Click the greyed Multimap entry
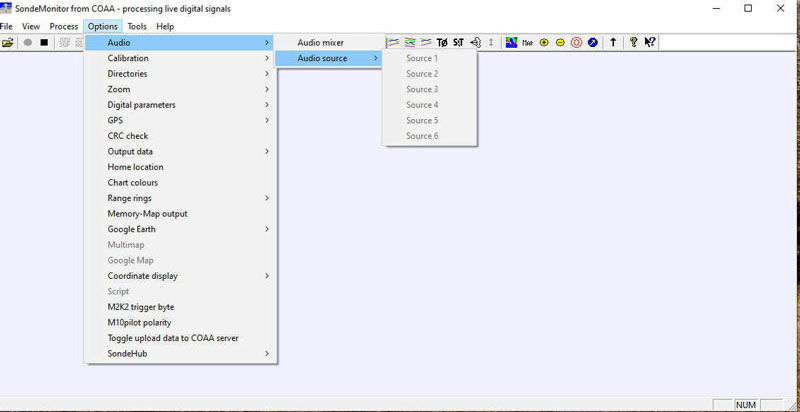This screenshot has height=412, width=800. [180, 245]
